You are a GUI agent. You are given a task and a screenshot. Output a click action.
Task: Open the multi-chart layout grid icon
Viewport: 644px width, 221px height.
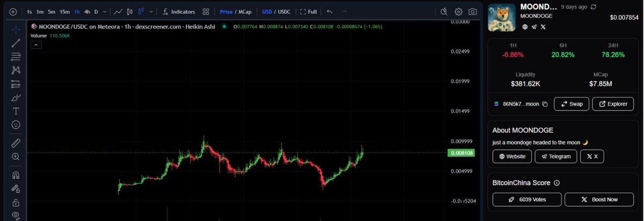(x=206, y=11)
